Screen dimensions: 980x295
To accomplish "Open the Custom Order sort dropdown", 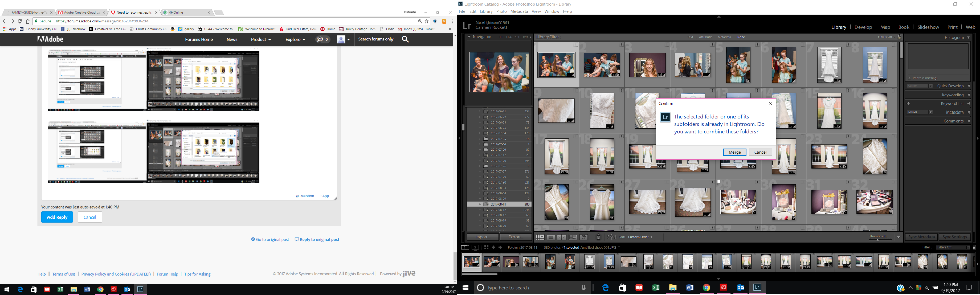I will tap(640, 237).
